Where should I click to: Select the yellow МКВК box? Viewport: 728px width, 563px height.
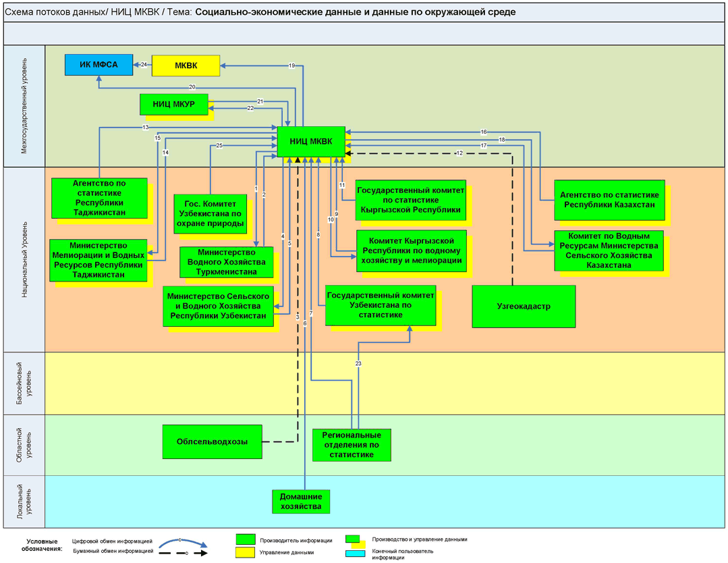186,65
